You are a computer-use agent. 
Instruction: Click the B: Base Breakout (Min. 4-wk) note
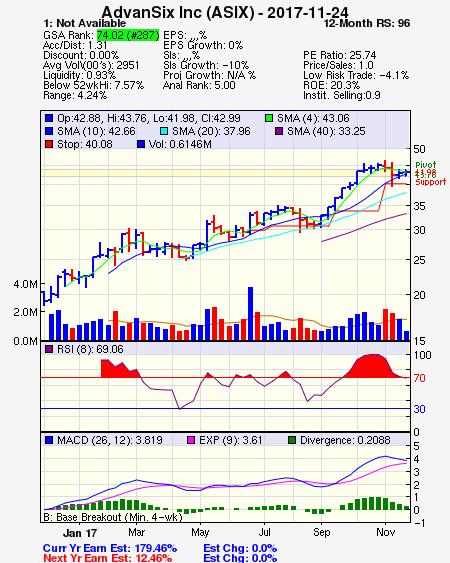tap(113, 517)
